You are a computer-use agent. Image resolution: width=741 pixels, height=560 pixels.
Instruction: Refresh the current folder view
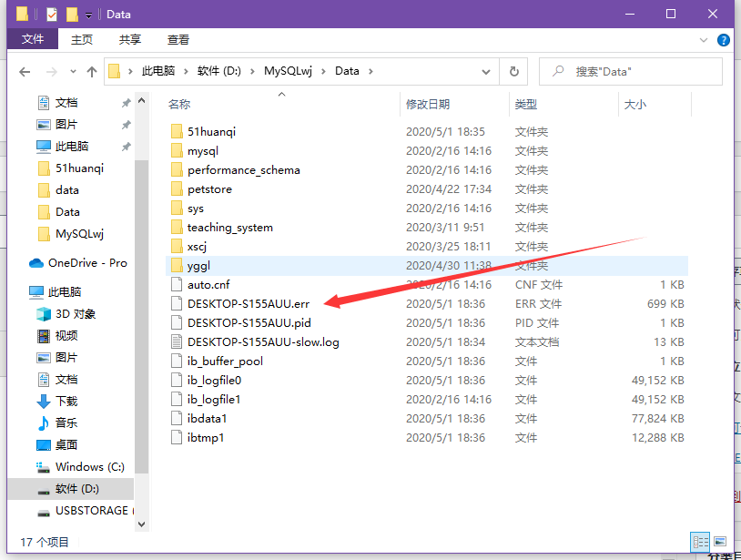(514, 71)
